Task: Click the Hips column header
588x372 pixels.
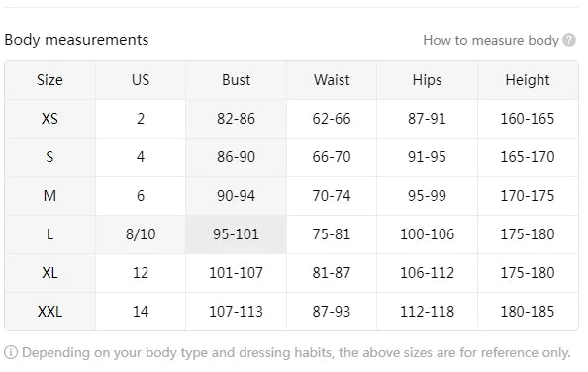Action: pos(427,80)
